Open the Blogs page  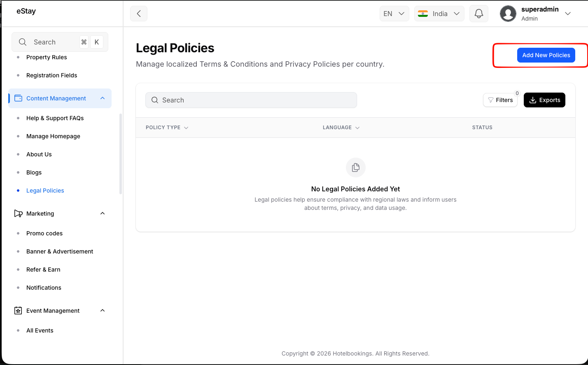tap(34, 172)
